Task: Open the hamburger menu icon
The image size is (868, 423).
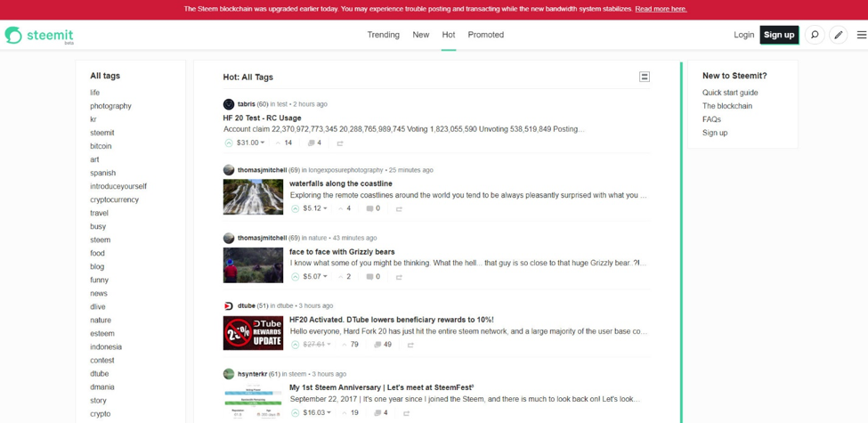Action: coord(862,35)
